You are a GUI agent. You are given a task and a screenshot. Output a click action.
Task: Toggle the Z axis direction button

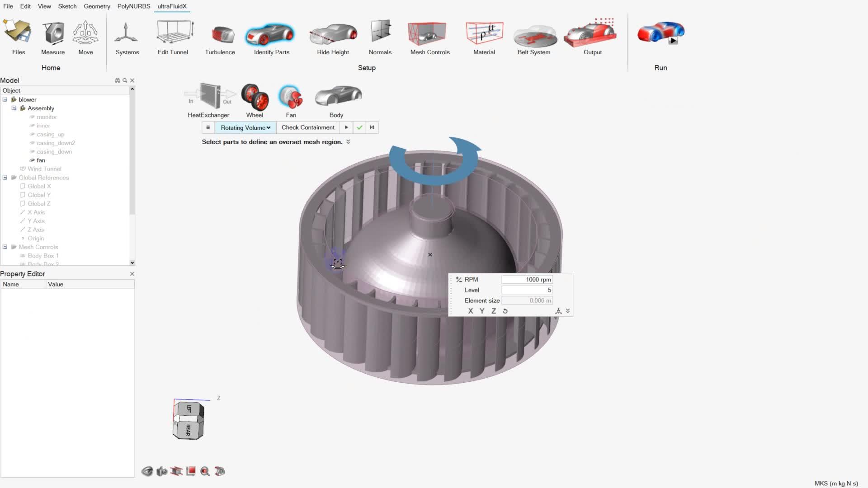click(x=494, y=311)
